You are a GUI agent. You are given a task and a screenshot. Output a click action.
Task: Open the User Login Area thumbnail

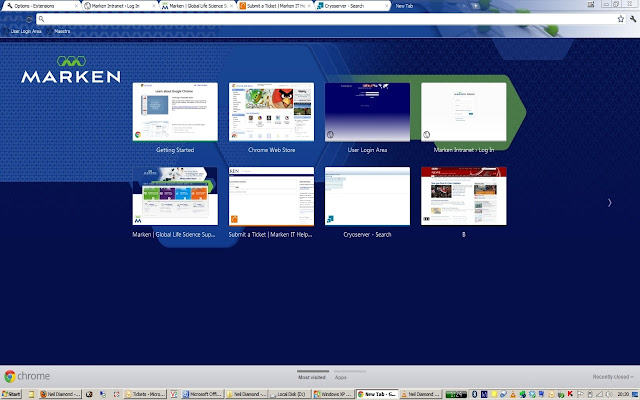[x=367, y=112]
